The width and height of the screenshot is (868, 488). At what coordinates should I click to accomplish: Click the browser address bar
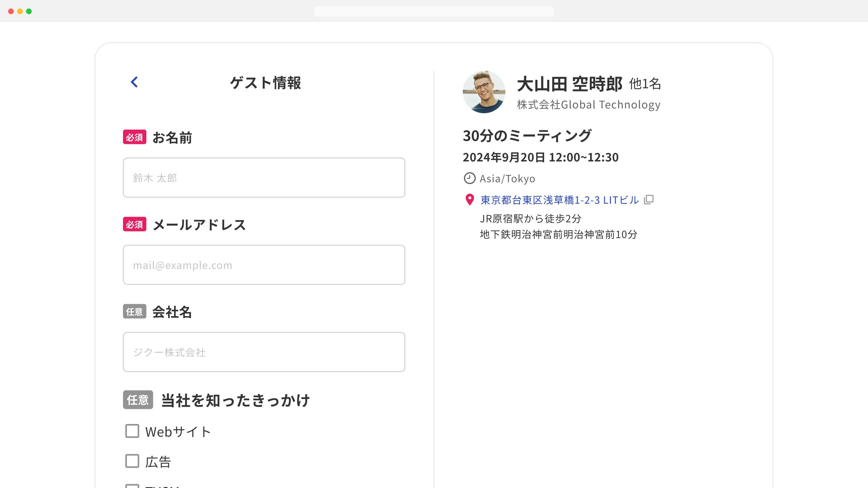434,11
